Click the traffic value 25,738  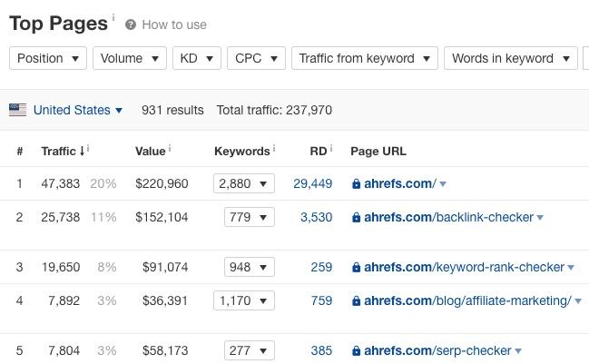tap(61, 217)
